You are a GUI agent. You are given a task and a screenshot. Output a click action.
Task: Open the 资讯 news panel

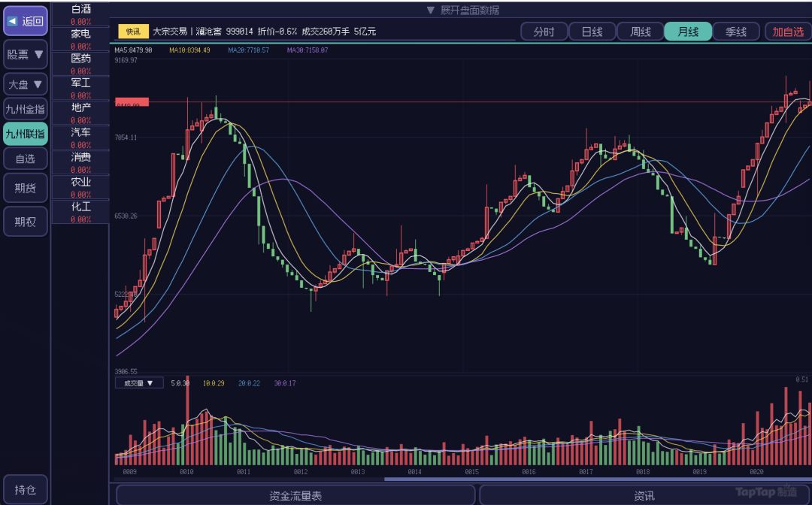point(645,496)
